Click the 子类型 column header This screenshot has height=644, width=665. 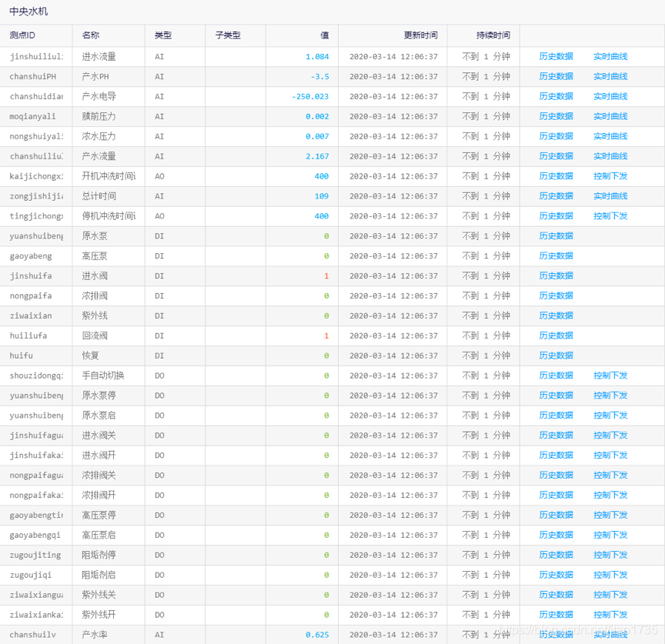coord(228,35)
